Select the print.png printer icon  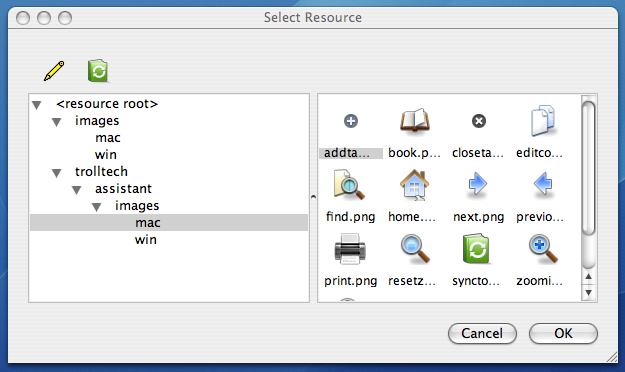350,249
